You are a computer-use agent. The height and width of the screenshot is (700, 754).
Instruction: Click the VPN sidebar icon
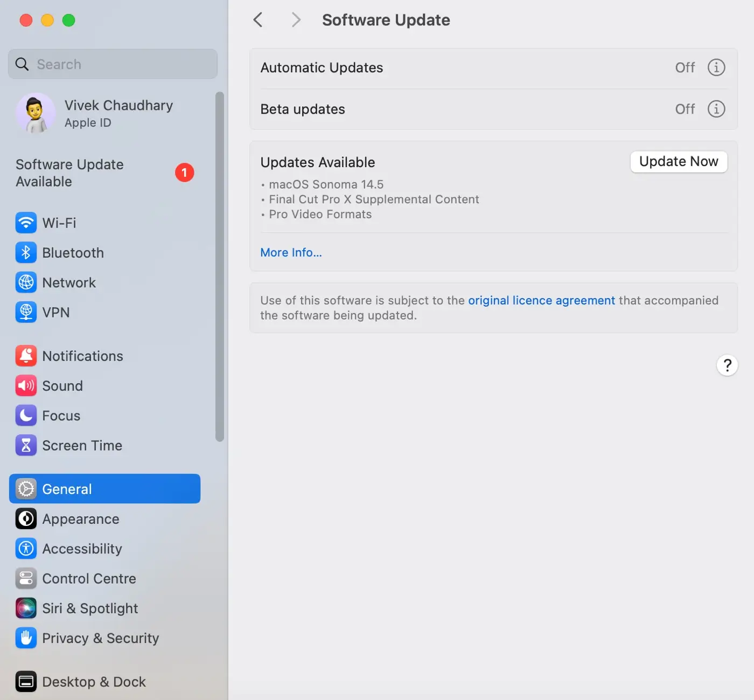point(26,312)
